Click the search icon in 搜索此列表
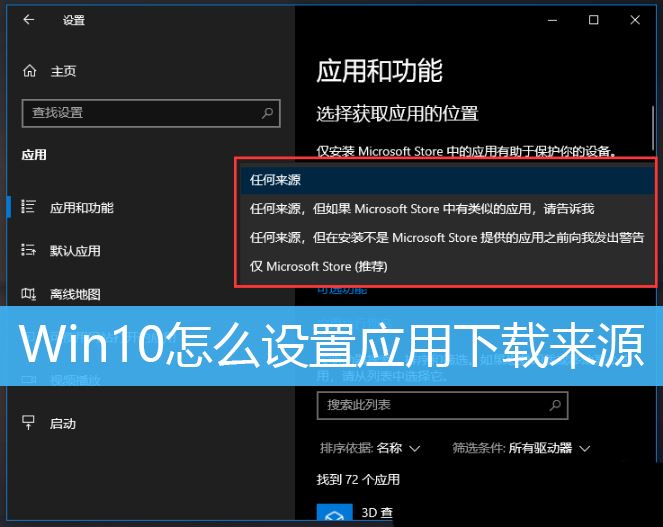Viewport: 663px width, 527px height. (554, 405)
